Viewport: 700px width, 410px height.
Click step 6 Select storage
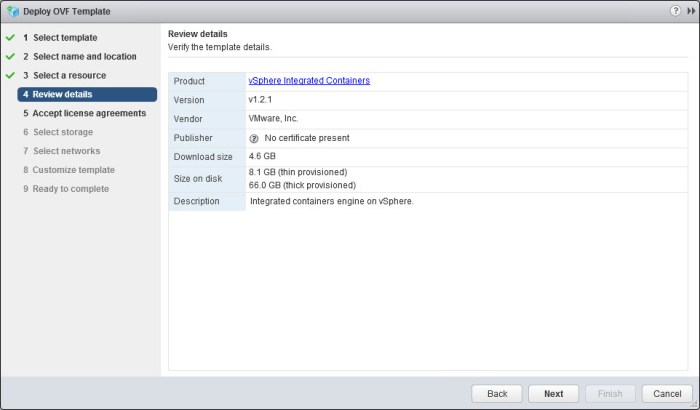(63, 132)
